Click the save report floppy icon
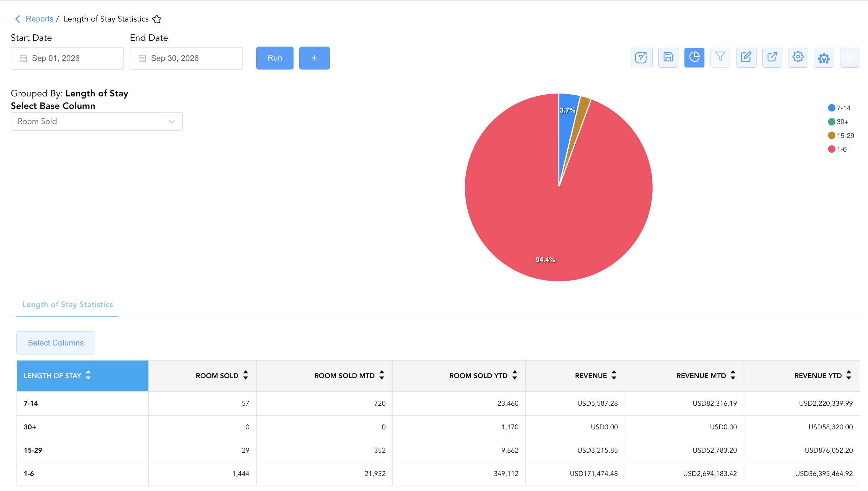This screenshot has width=868, height=491. pos(668,58)
